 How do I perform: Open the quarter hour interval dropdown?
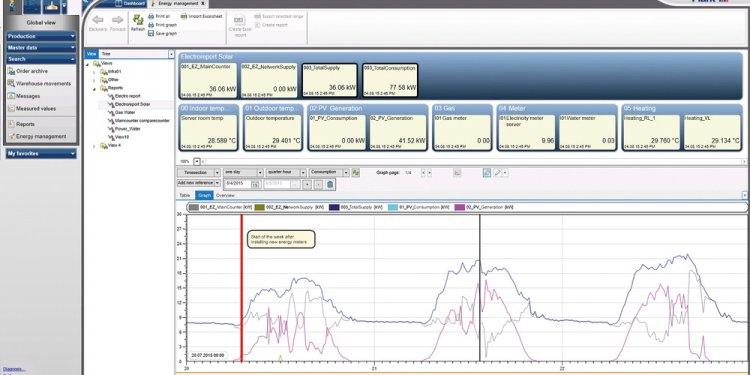(302, 173)
